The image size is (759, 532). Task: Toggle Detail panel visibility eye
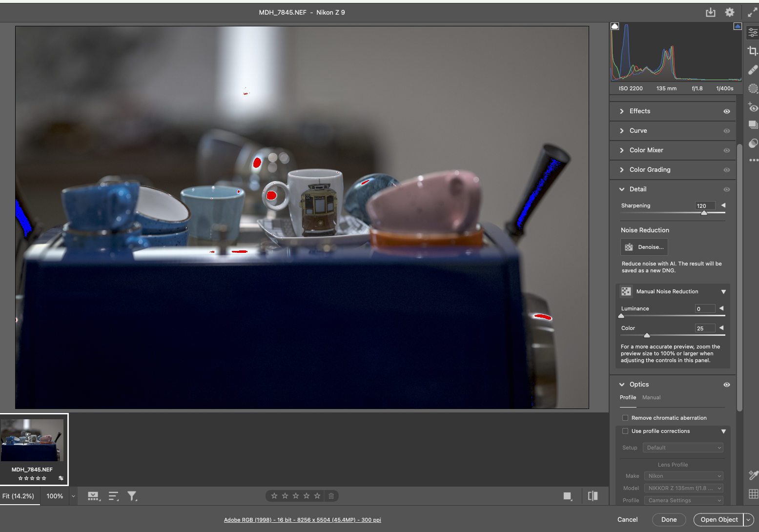click(727, 189)
